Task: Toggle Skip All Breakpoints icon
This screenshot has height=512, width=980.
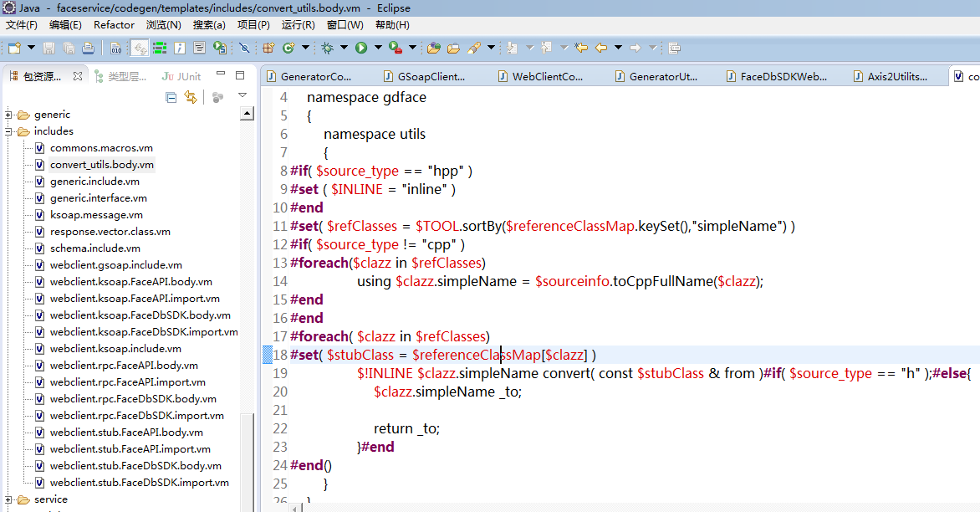Action: (x=244, y=49)
